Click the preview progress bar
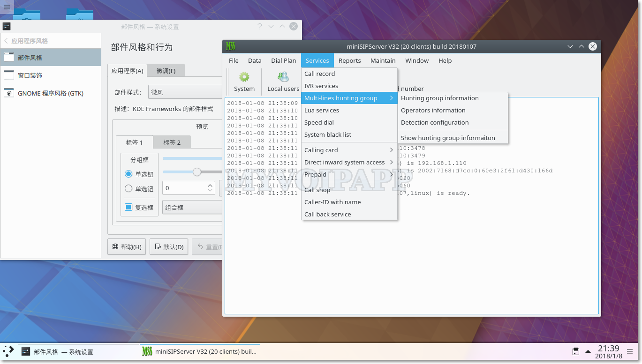Viewport: 642px width, 364px height. [x=192, y=158]
